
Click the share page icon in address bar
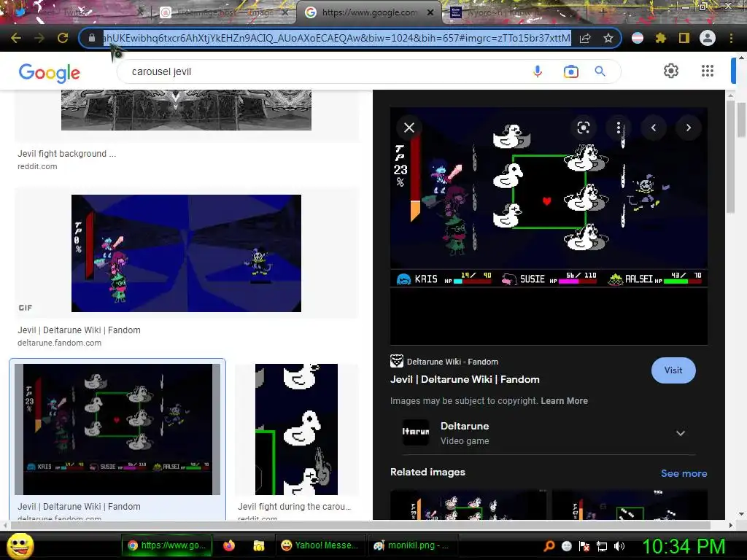click(x=585, y=38)
